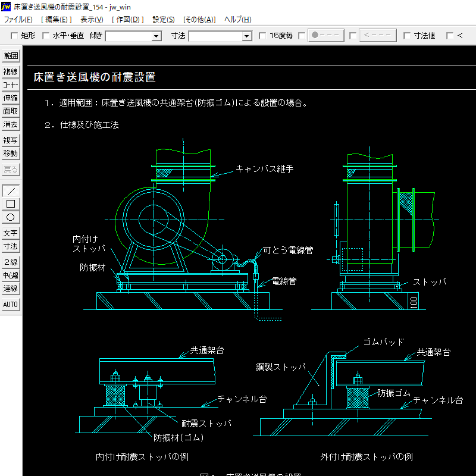Activate the AUTO mode button
476x476 pixels.
pos(11,305)
